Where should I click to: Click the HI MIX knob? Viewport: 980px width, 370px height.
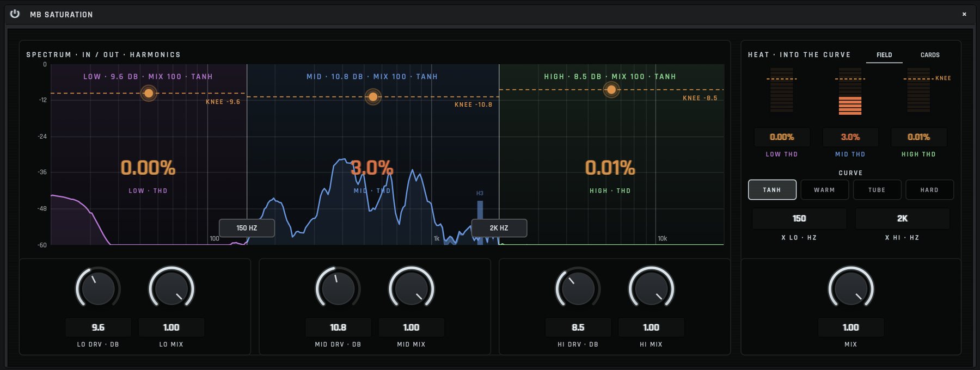(651, 288)
